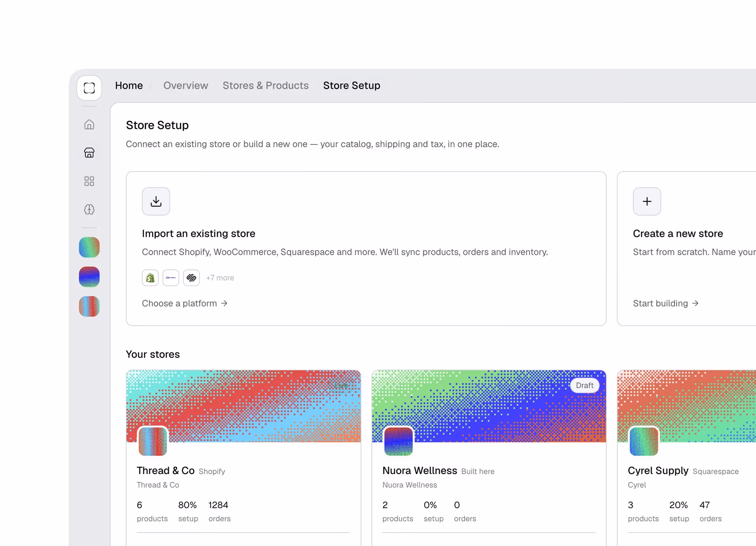Switch to the red-blue striped avatar in sidebar
The height and width of the screenshot is (546, 756).
[89, 306]
